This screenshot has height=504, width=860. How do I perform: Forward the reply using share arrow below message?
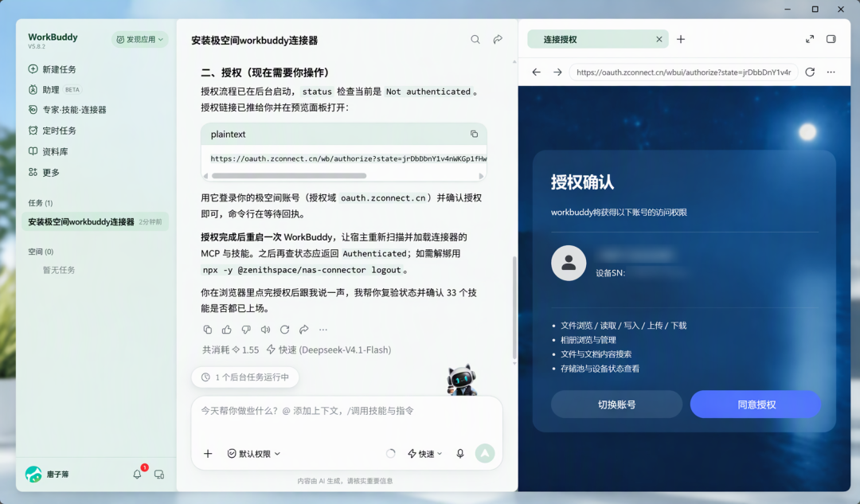click(x=304, y=330)
